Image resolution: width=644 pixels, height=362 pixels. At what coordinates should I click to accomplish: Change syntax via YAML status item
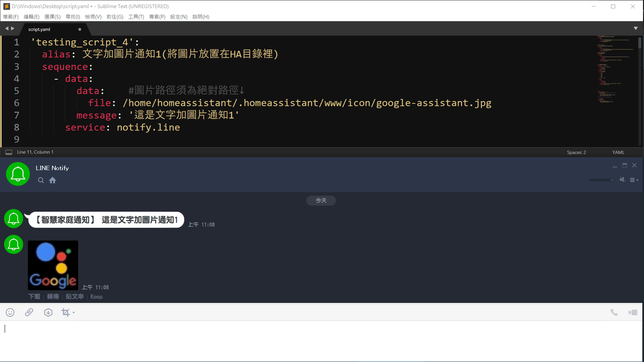[x=618, y=152]
